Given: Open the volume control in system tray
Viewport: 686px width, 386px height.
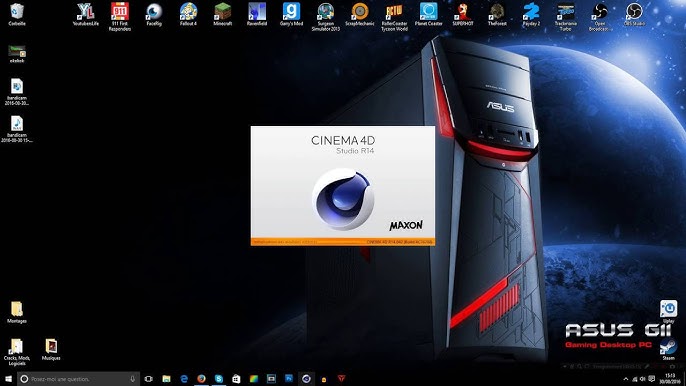Looking at the screenshot, I should (643, 379).
